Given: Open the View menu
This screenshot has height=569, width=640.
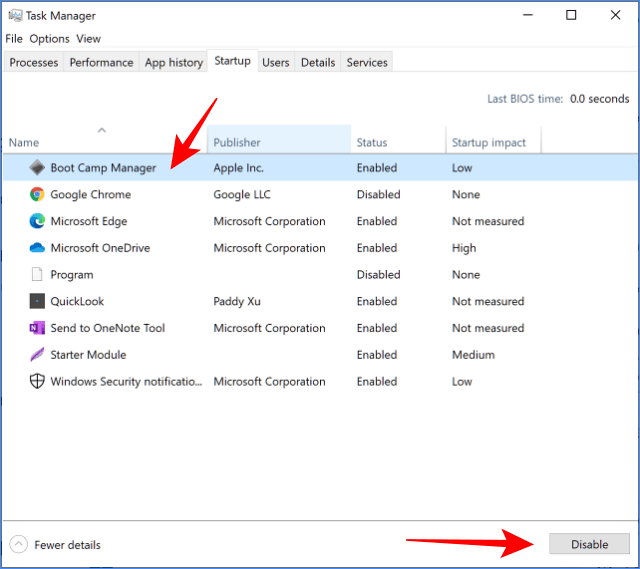Looking at the screenshot, I should [x=88, y=39].
